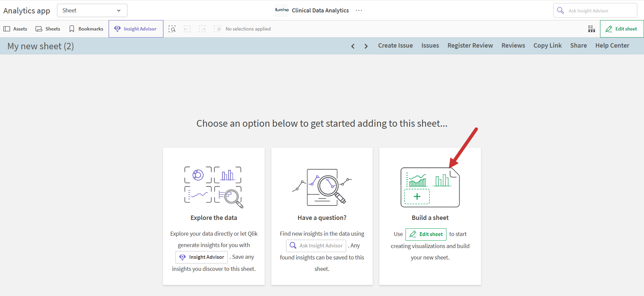
Task: Open the Sheet navigation dropdown
Action: 92,10
